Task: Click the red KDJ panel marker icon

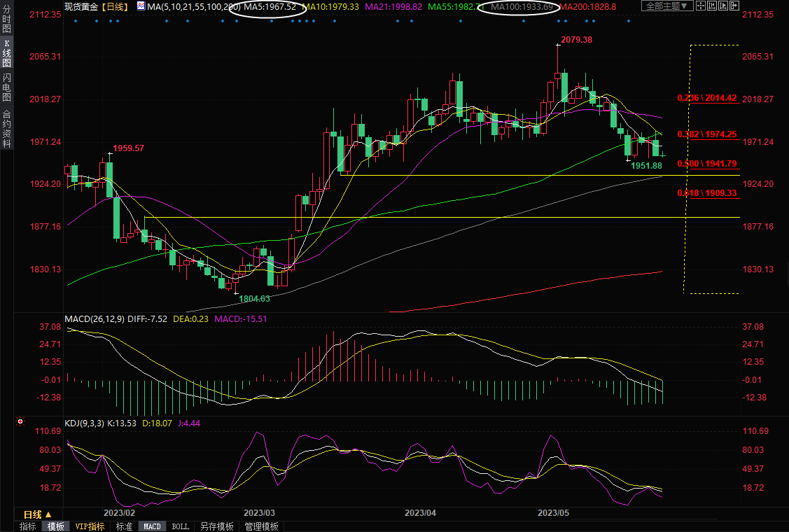Action: 20,422
